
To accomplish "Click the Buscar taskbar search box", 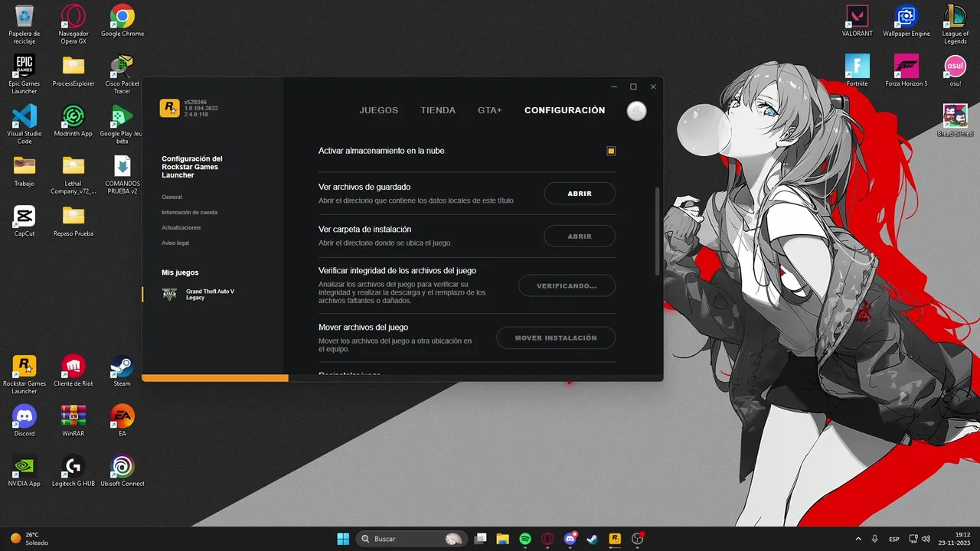I will 412,539.
